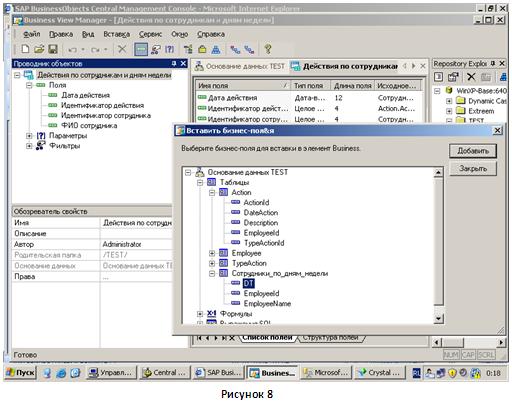512x405 pixels.
Task: Pin the Проводник объектов panel
Action: pyautogui.click(x=174, y=63)
